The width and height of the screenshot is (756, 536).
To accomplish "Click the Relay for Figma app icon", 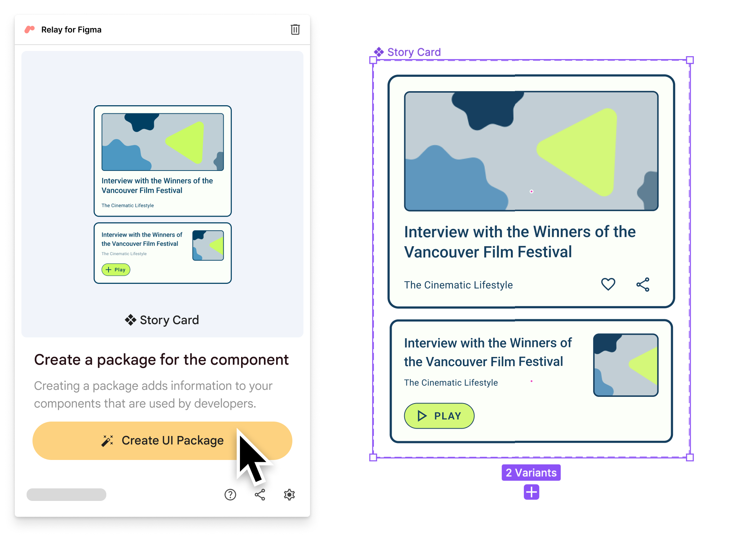I will tap(30, 30).
